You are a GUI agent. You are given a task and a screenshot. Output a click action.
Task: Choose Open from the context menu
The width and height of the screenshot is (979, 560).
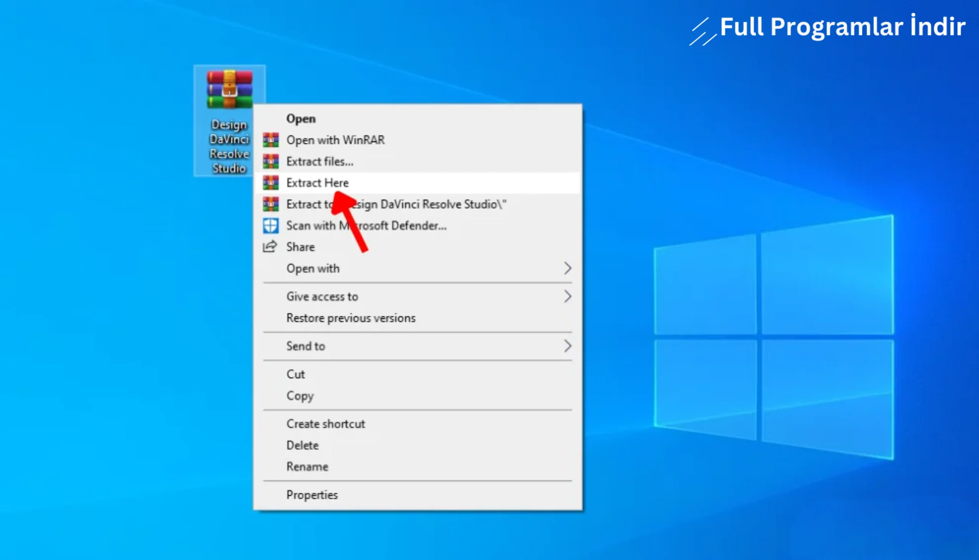417,118
